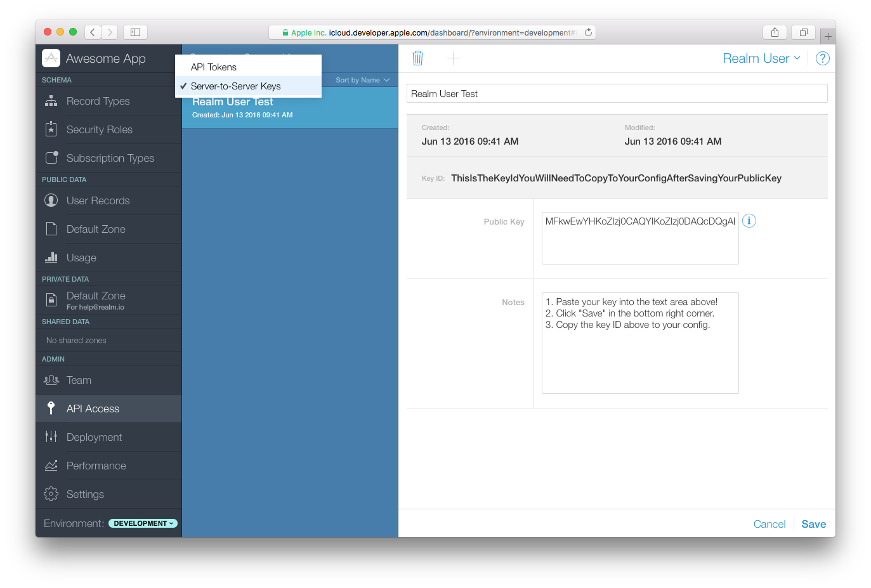
Task: Toggle the Safari sidebar button
Action: coord(135,32)
